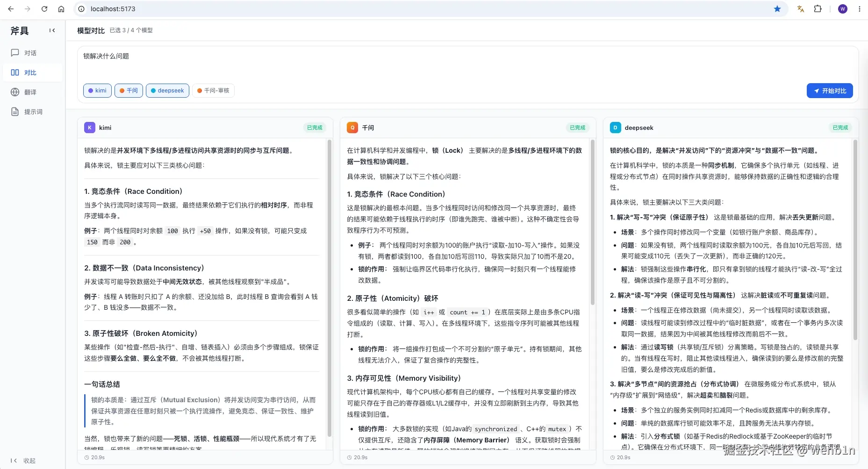Viewport: 868px width, 469px height.
Task: Toggle the 千问 model chip
Action: (129, 91)
